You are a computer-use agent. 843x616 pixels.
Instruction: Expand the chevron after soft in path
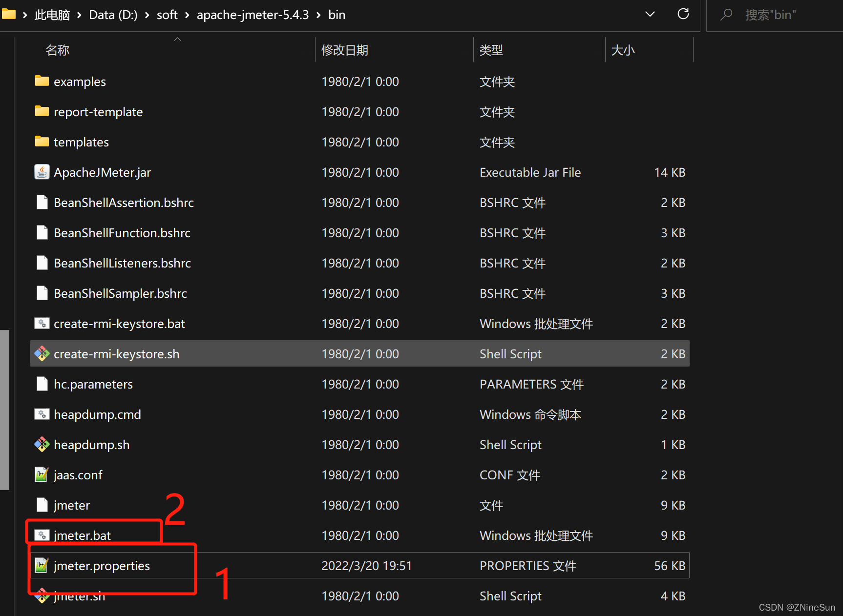pyautogui.click(x=187, y=15)
